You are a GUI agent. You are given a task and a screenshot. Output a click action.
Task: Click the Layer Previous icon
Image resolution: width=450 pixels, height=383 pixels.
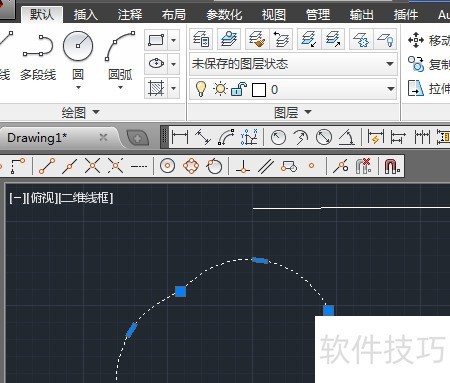point(281,39)
